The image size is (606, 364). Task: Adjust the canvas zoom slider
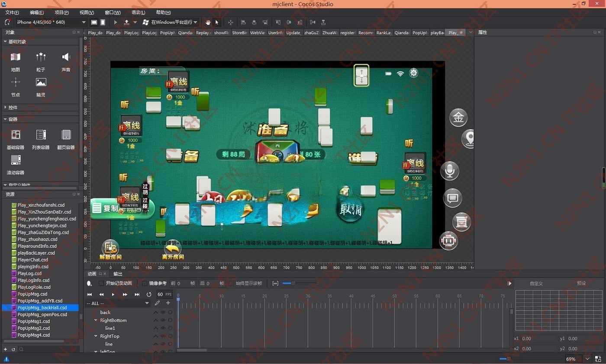tap(509, 359)
